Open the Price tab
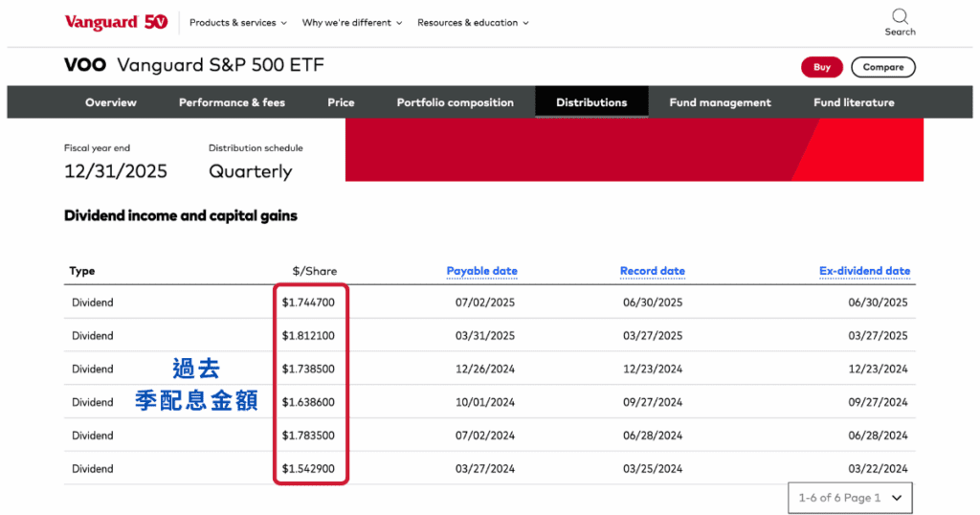 pos(341,102)
